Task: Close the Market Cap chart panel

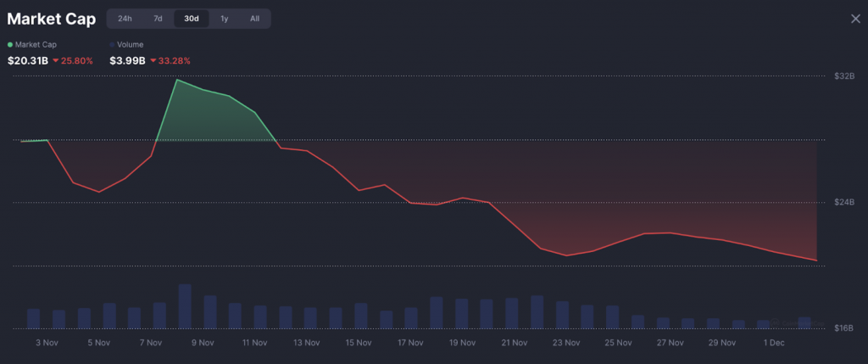Action: coord(855,19)
